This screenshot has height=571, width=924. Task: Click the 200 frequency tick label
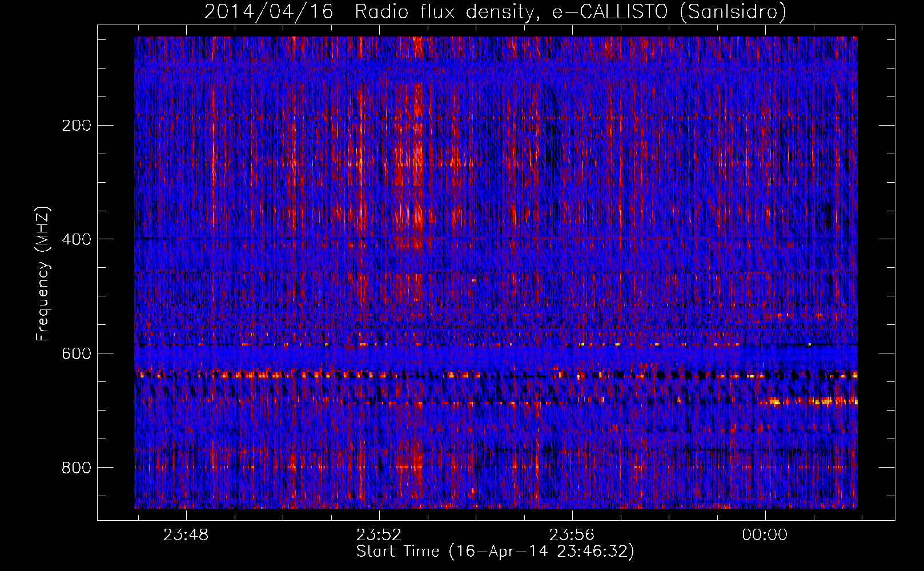[76, 125]
